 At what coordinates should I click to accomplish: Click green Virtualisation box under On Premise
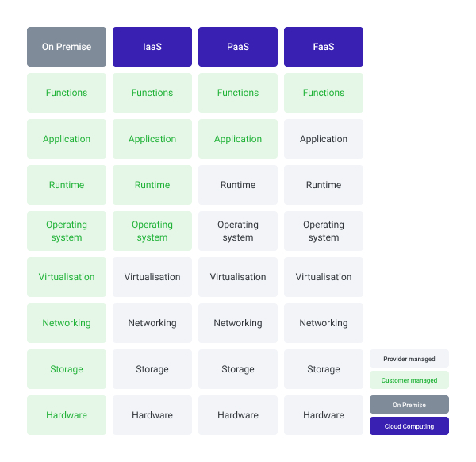[67, 277]
